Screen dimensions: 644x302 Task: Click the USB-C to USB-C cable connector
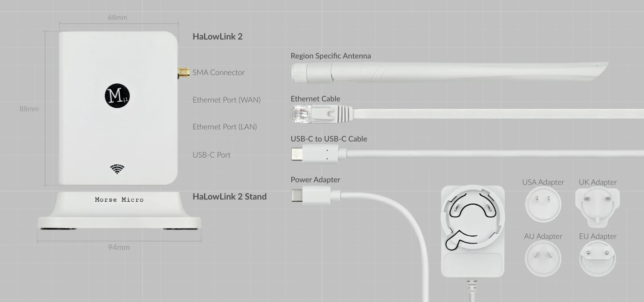pos(319,154)
